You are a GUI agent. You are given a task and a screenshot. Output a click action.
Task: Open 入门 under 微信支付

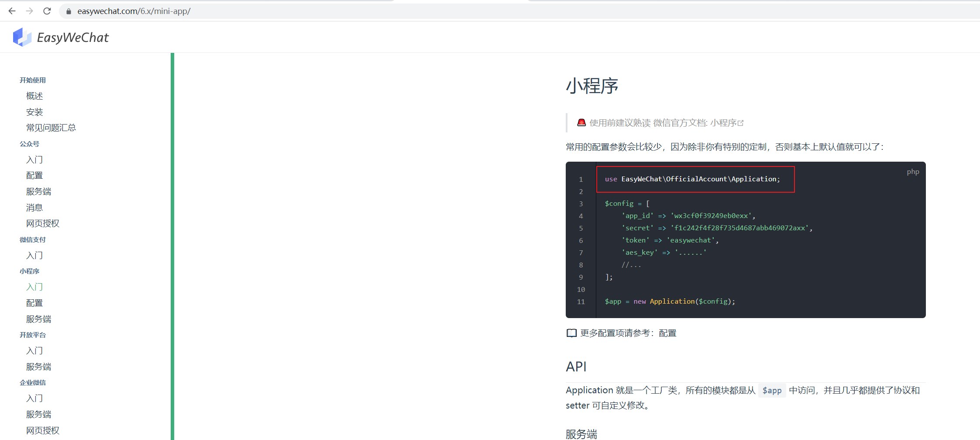(34, 255)
